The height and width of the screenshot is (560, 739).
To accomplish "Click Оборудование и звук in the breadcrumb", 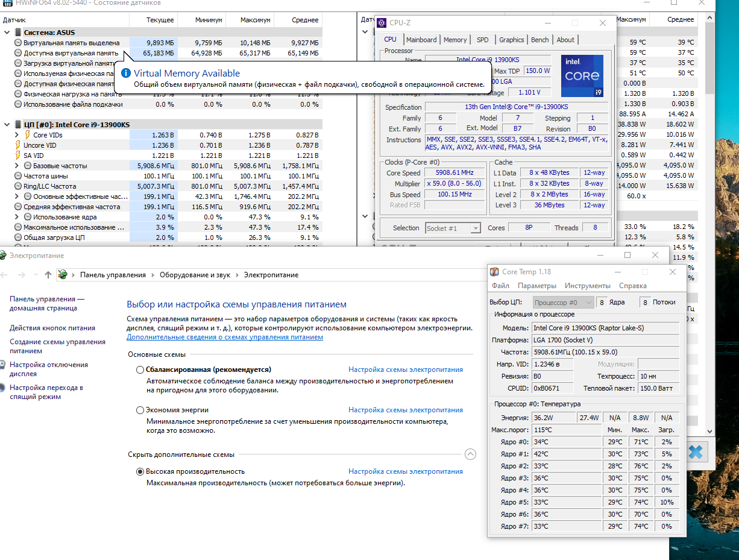I will pos(195,275).
